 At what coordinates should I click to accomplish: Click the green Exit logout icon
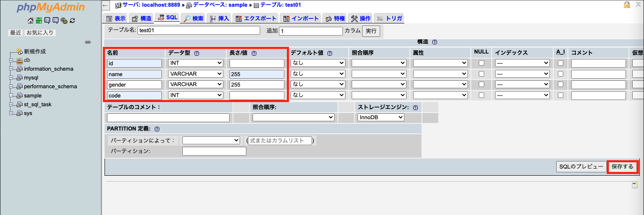pos(38,20)
